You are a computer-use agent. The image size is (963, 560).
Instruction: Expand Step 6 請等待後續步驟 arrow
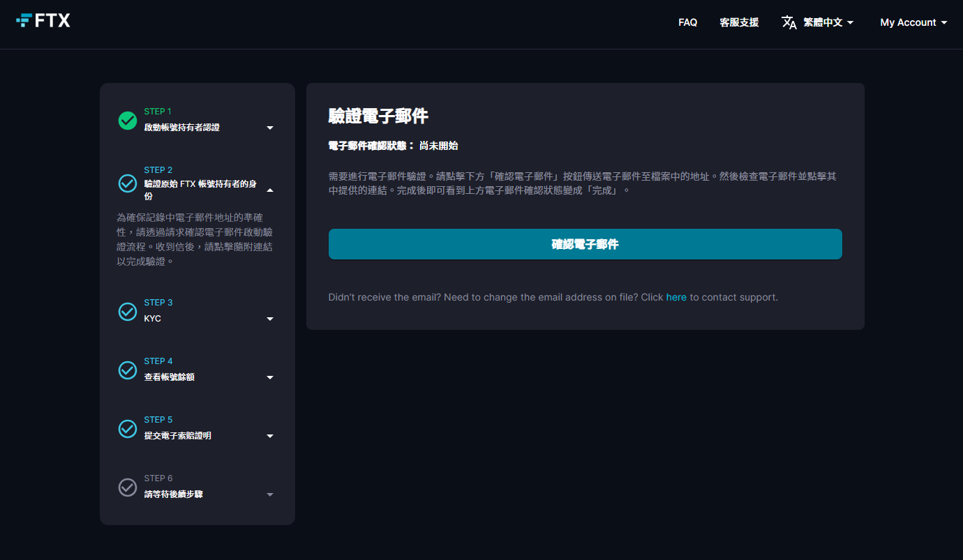click(270, 494)
